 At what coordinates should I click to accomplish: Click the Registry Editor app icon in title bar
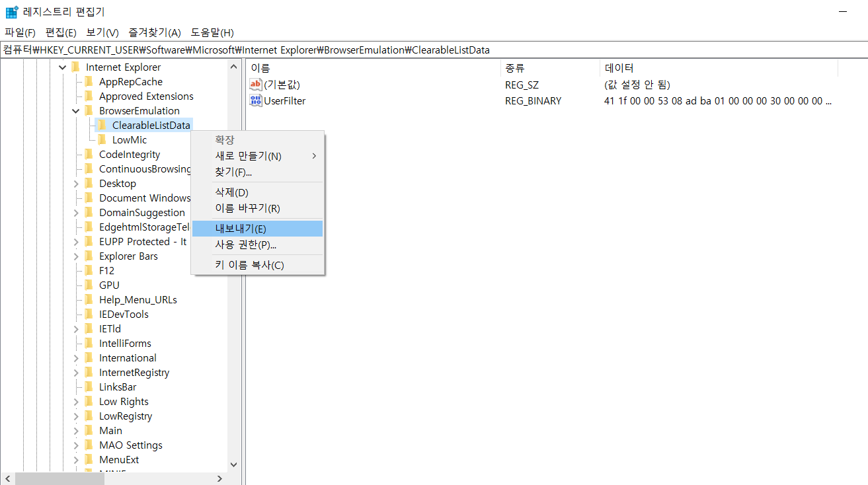pos(11,12)
